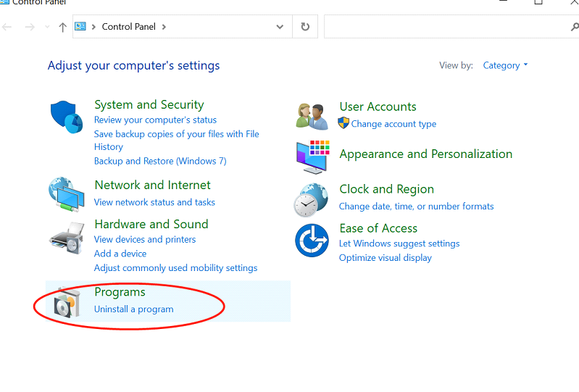Viewport: 579px width, 392px height.
Task: Click the Appearance and Personalization monitor icon
Action: click(312, 157)
